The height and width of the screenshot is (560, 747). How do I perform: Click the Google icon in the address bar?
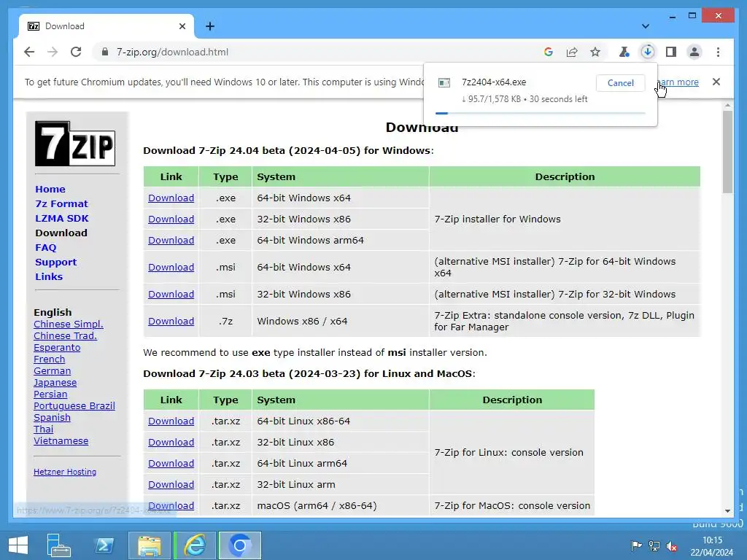point(549,52)
